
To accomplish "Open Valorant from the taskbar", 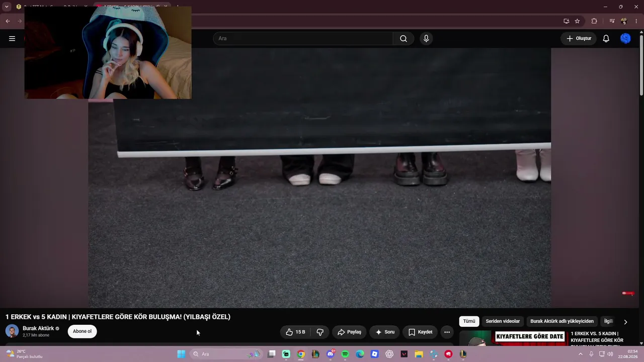I will [x=404, y=354].
